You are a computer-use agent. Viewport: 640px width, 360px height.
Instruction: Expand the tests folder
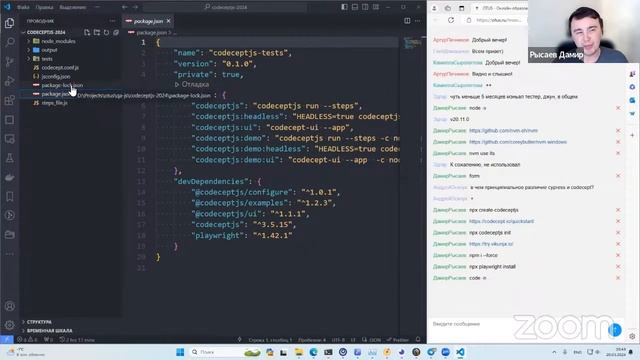47,59
